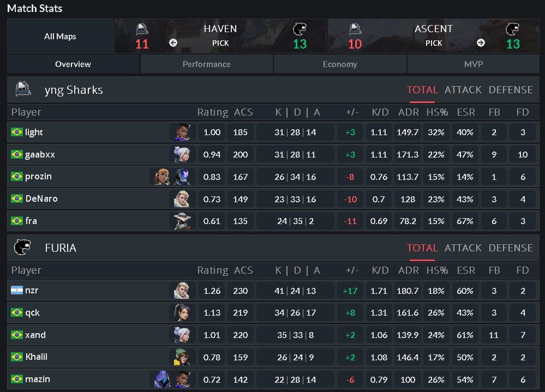The height and width of the screenshot is (392, 545).
Task: Switch to the Economy tab
Action: [339, 63]
